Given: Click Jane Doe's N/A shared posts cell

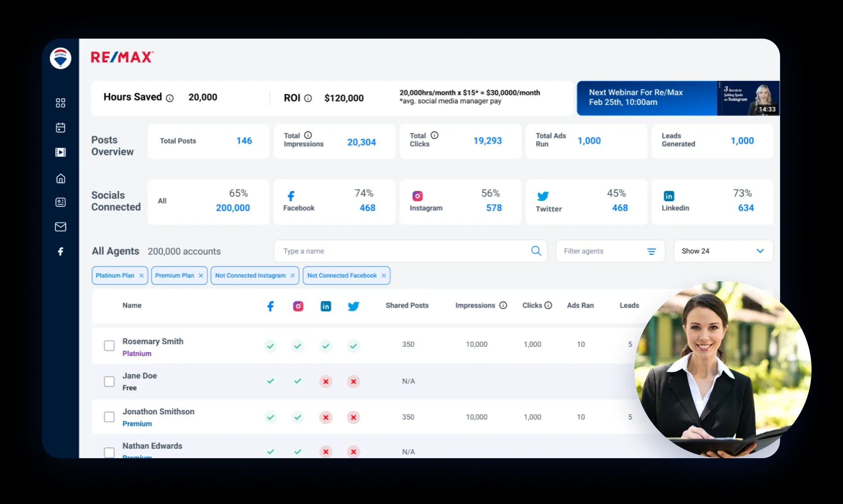Looking at the screenshot, I should [x=408, y=381].
